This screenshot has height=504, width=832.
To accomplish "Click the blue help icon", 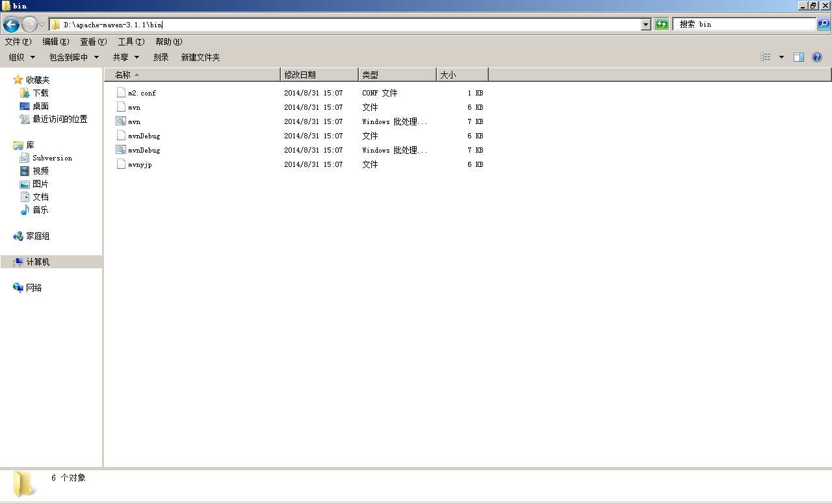I will point(817,57).
